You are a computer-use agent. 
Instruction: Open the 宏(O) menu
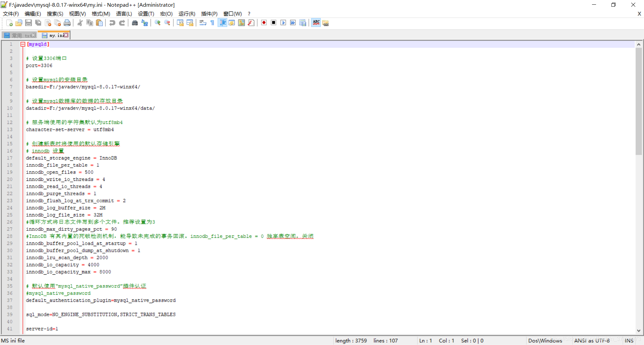(166, 14)
